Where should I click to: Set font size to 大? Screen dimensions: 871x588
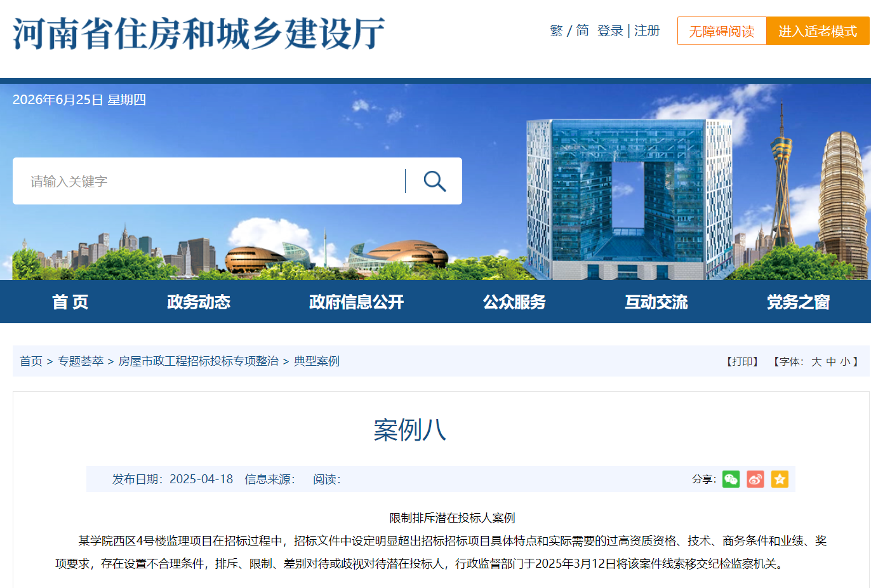(816, 361)
